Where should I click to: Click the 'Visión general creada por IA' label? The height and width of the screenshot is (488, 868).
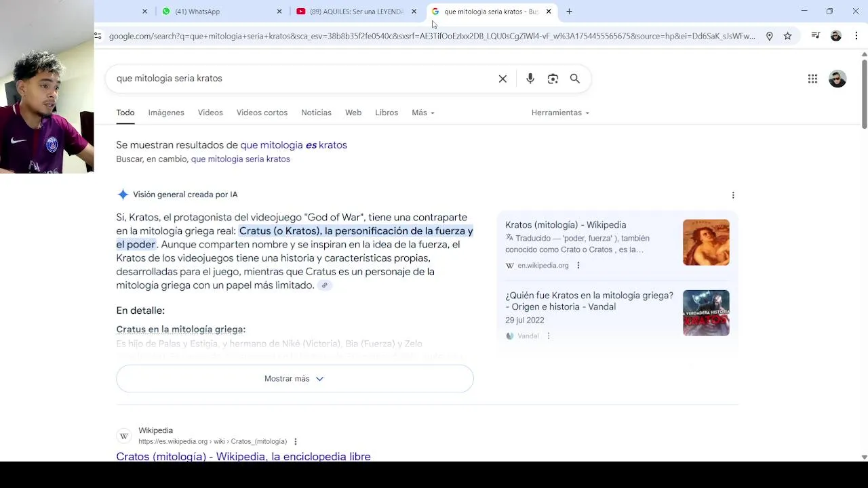coord(185,195)
